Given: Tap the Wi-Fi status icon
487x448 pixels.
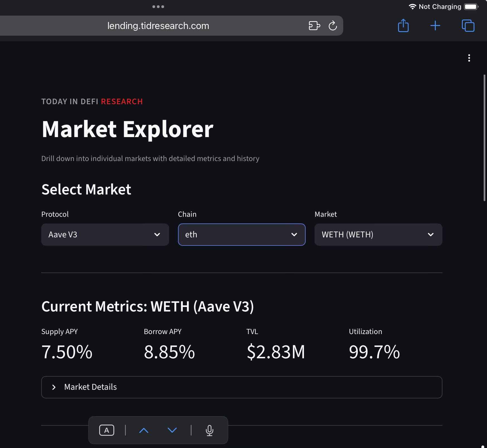Looking at the screenshot, I should pos(412,7).
